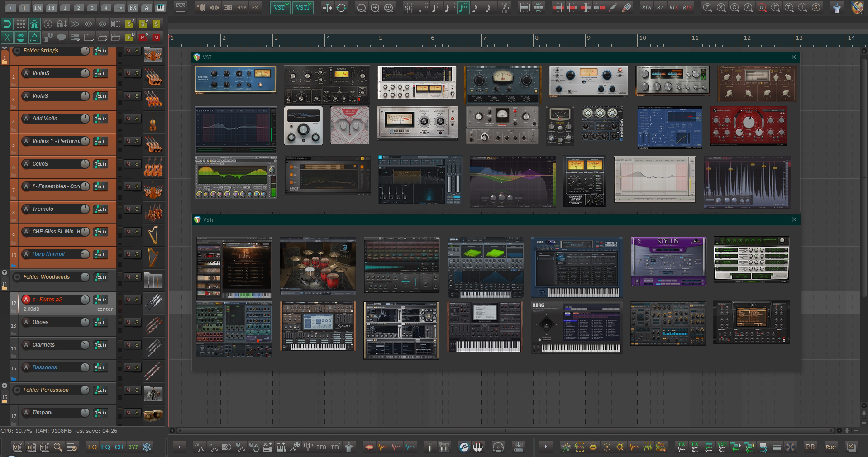Viewport: 868px width, 457px height.
Task: Click the magnifier icon labeled U
Action: [762, 8]
